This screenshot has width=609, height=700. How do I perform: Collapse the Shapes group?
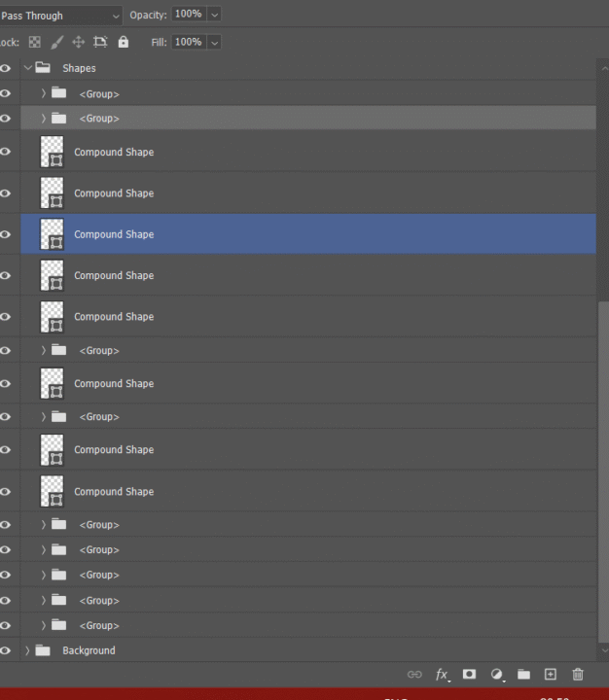pyautogui.click(x=27, y=68)
